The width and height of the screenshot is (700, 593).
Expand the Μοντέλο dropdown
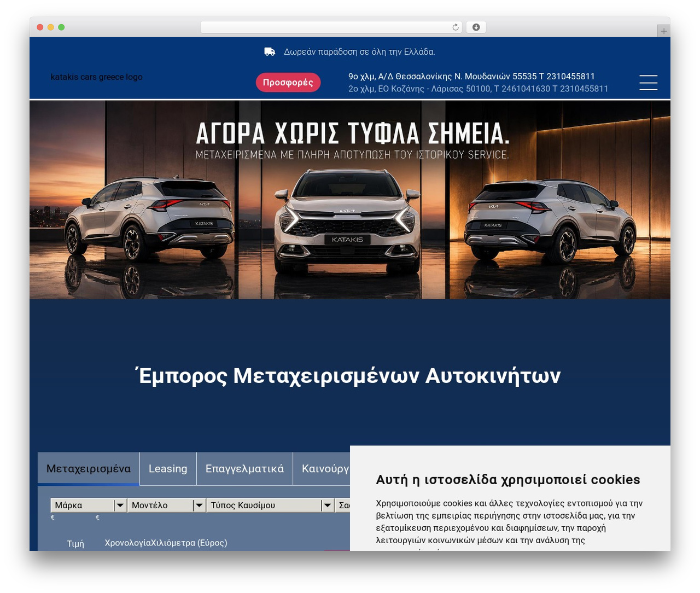point(167,505)
